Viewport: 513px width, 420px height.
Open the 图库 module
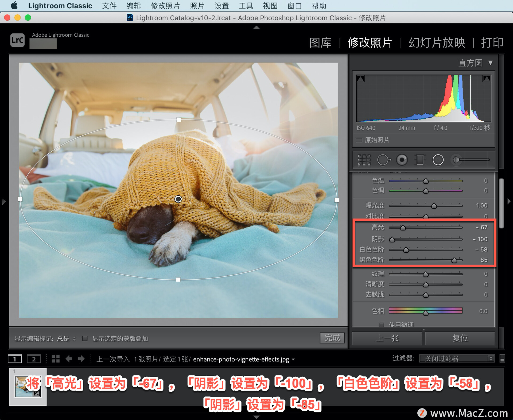(320, 43)
